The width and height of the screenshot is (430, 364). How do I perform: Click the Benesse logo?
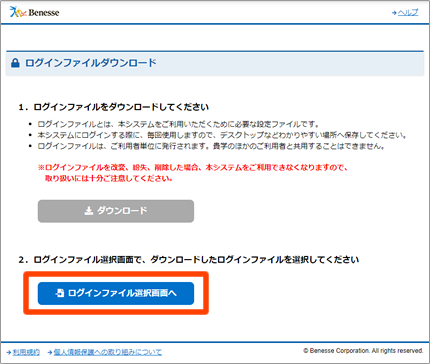tap(34, 12)
